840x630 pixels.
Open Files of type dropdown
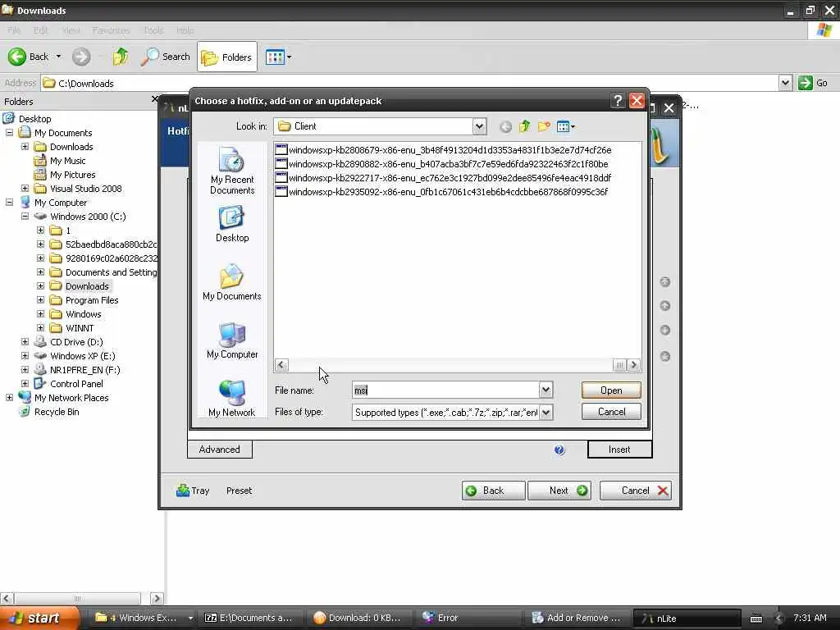pos(546,412)
